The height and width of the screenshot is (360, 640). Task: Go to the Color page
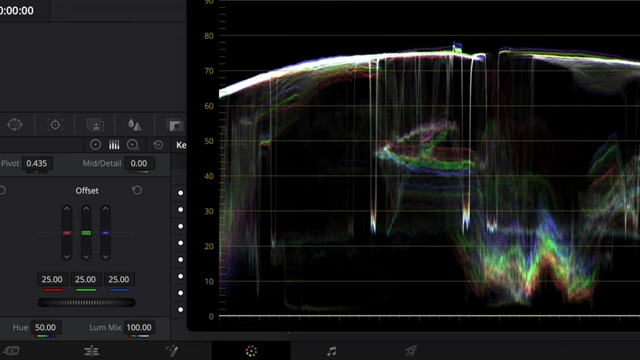coord(251,351)
